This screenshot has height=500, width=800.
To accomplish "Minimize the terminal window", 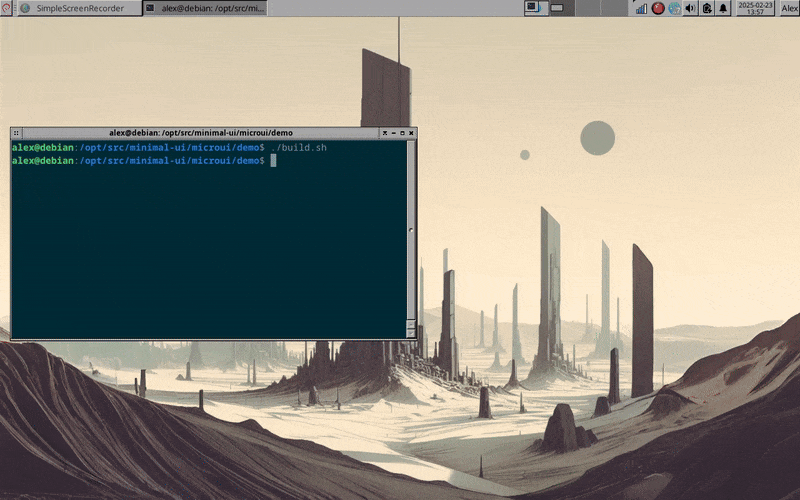I will click(x=393, y=133).
